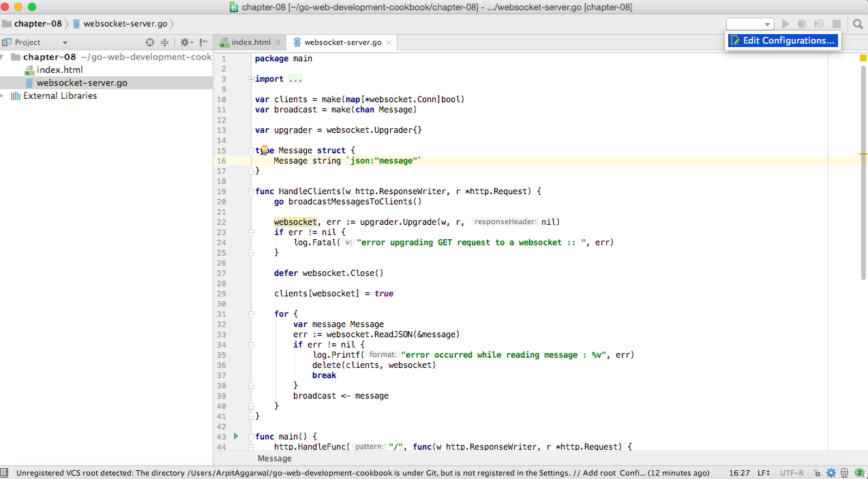This screenshot has height=479, width=868.
Task: Click the Debug bug icon
Action: [802, 24]
